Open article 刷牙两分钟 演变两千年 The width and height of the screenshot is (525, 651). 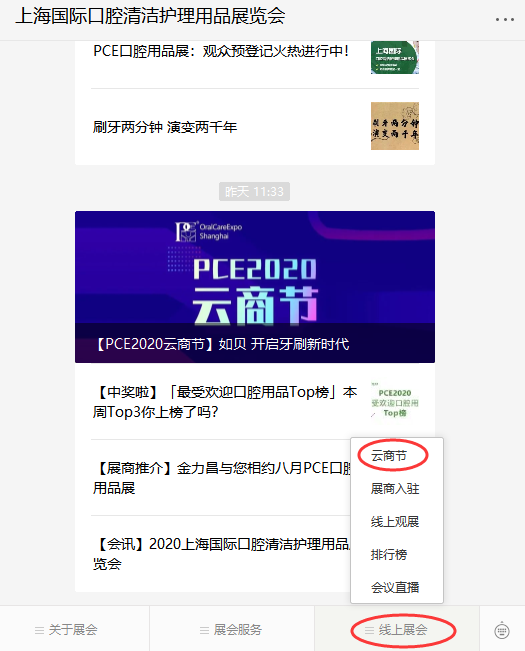tap(255, 127)
